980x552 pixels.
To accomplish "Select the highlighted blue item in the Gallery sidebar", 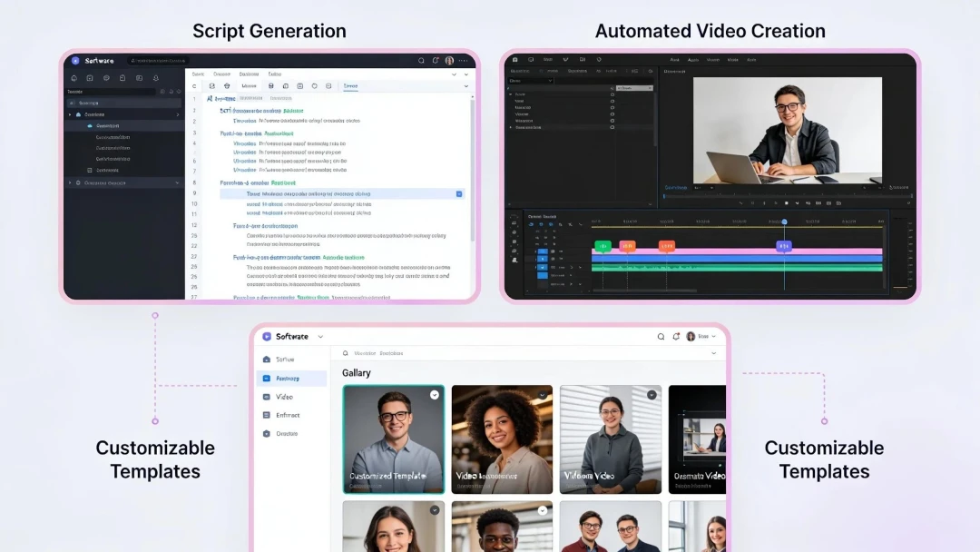I will point(291,379).
